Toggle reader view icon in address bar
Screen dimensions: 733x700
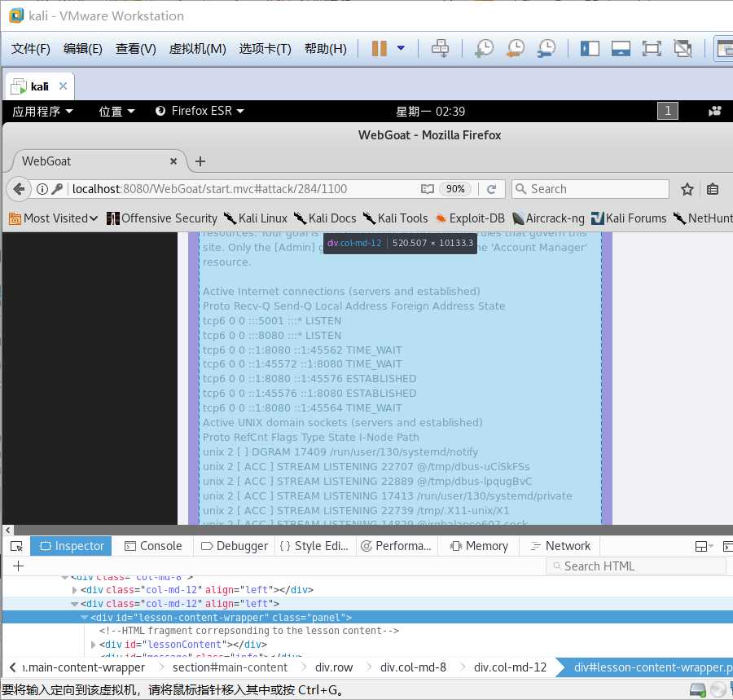point(427,189)
